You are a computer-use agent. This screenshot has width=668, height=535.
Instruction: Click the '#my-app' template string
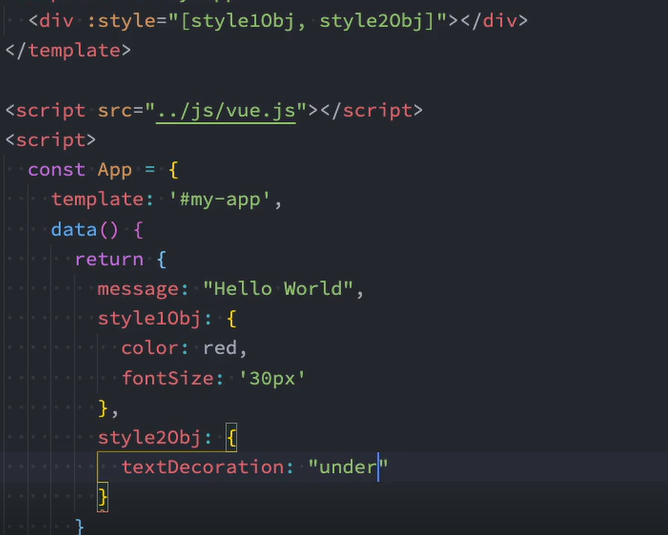click(x=219, y=200)
